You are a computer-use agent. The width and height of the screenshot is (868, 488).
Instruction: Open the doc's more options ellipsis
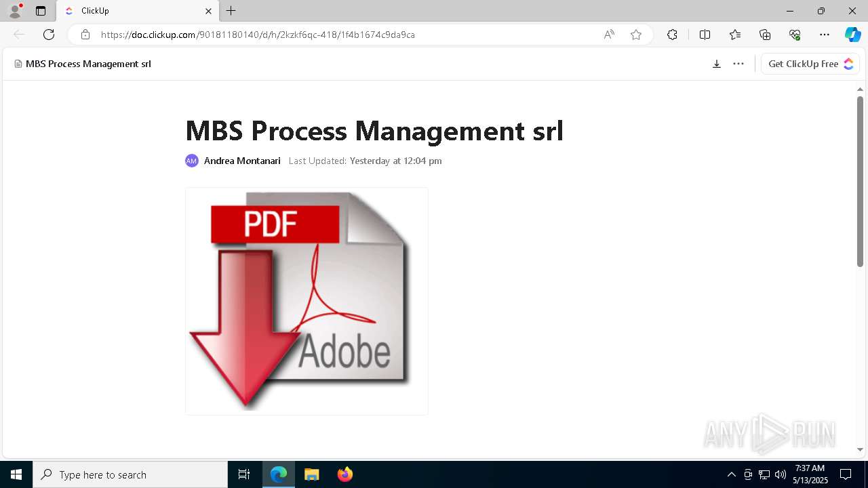click(x=738, y=64)
